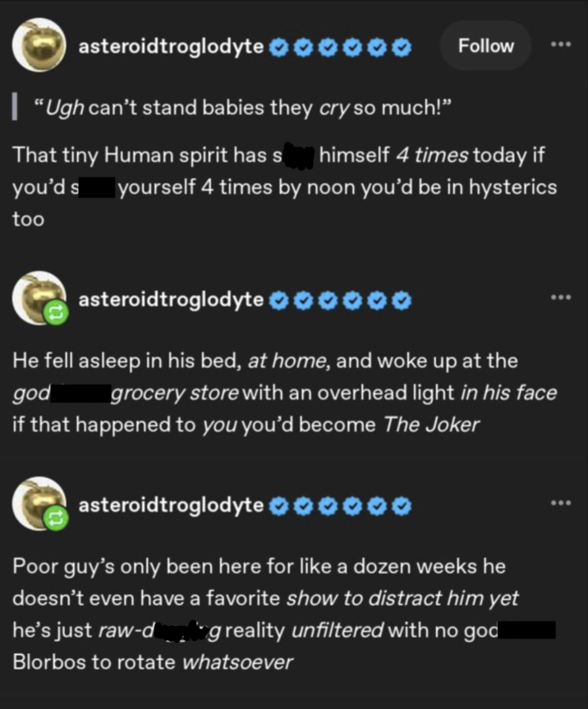Click the last blue checkmark badge beside the top username

[402, 48]
